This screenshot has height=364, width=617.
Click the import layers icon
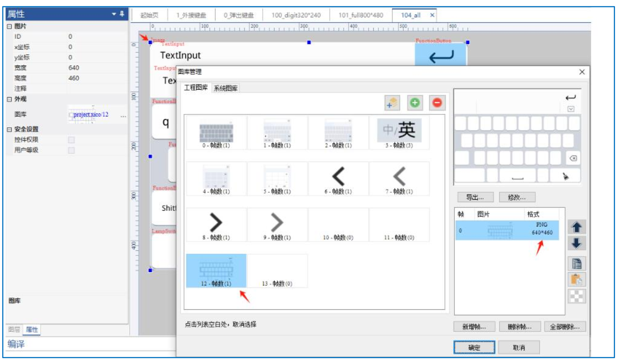click(x=392, y=103)
